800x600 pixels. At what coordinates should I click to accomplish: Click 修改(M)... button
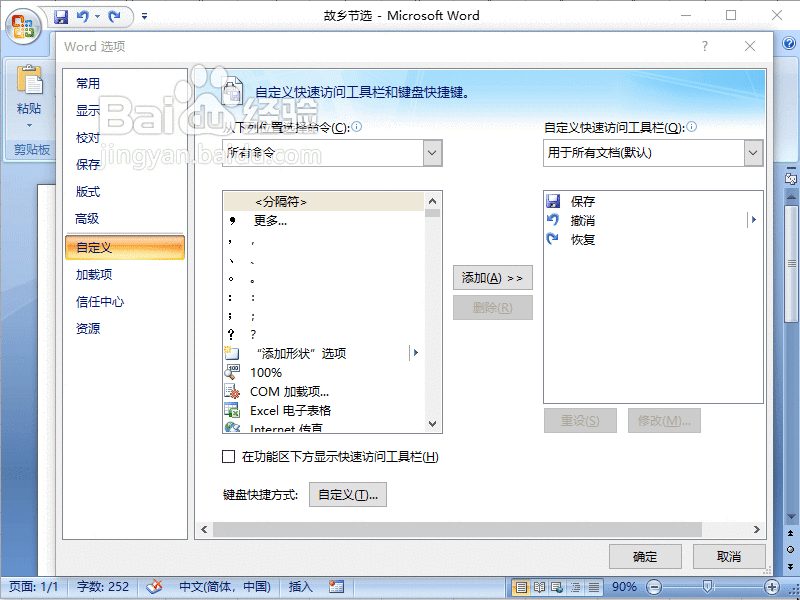[x=664, y=420]
